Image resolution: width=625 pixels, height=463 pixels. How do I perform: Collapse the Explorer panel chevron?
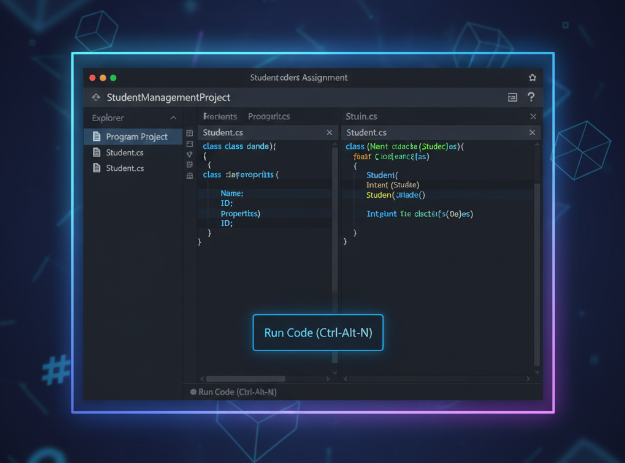coord(172,117)
